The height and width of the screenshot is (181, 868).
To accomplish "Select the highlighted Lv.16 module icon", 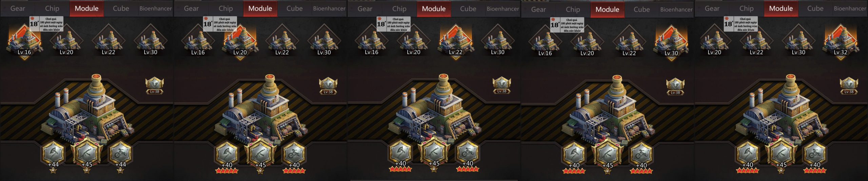I will 24,41.
